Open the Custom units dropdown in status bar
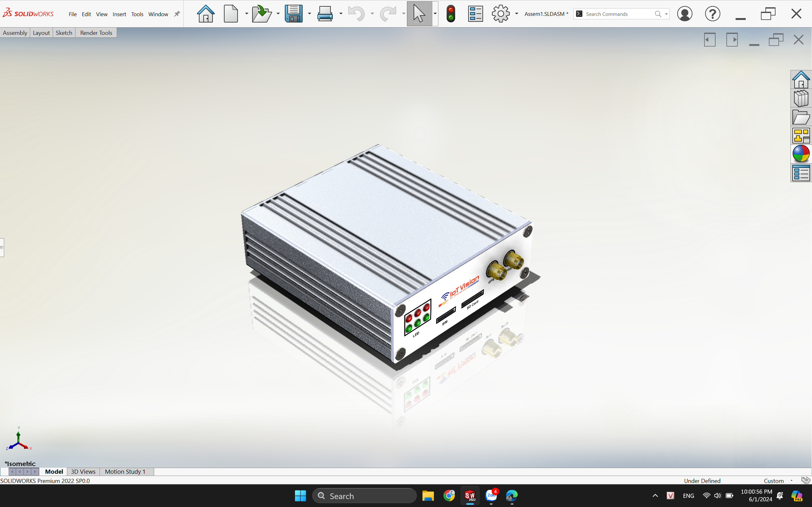Screen dimensions: 812x507 [791, 480]
